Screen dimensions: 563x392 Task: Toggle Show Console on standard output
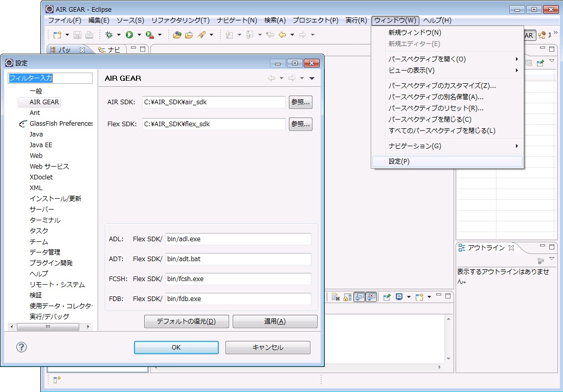click(359, 297)
